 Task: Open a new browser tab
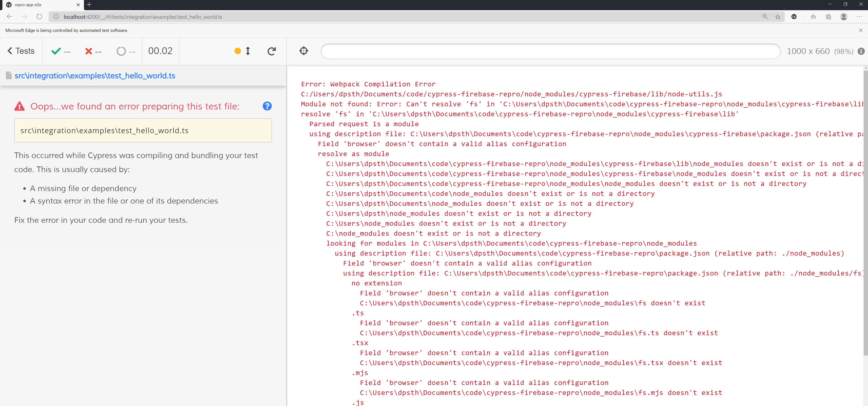(x=89, y=5)
